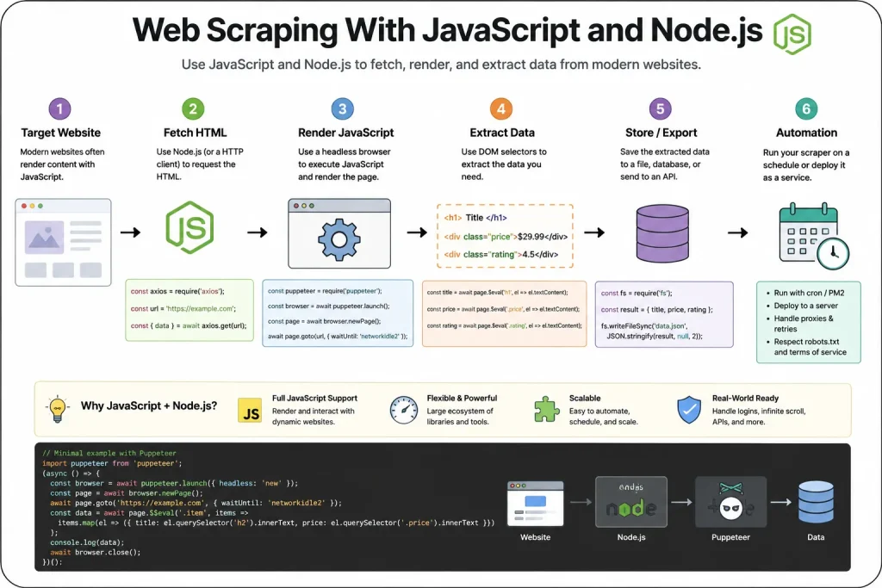Click the 'const title = await page.$eval' code line
882x588 pixels.
[497, 293]
